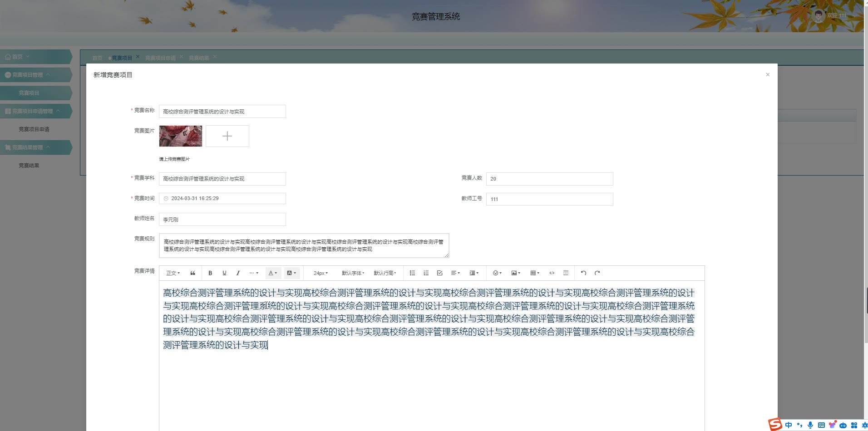Toggle underline formatting in editor toolbar
The height and width of the screenshot is (431, 868).
tap(224, 273)
